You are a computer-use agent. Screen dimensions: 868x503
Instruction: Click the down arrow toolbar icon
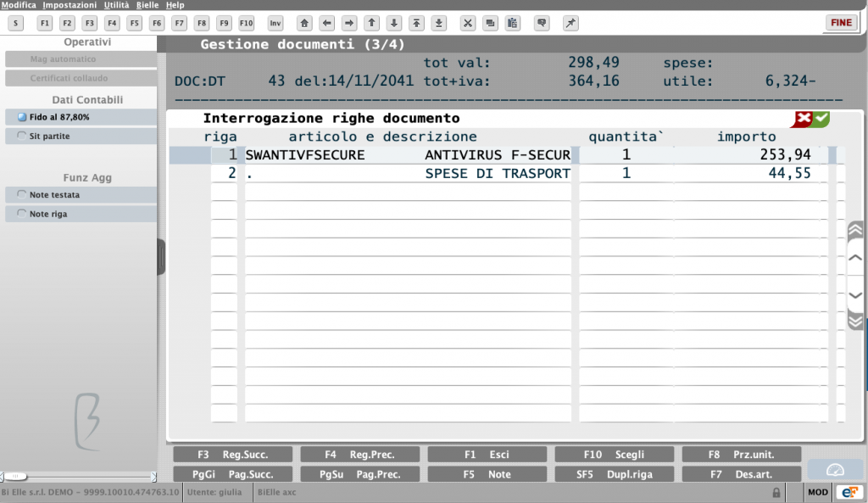pos(394,23)
